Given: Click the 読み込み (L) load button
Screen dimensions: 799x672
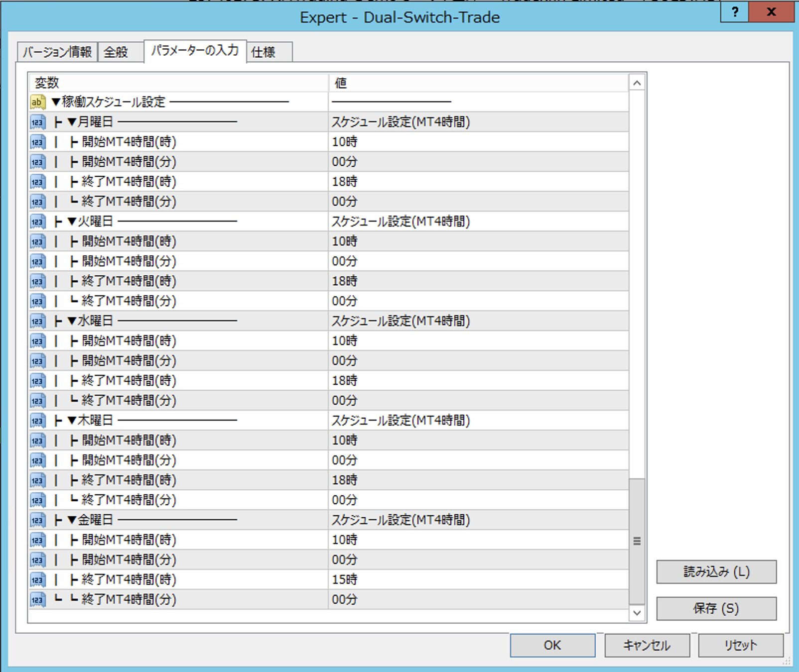Looking at the screenshot, I should click(716, 571).
